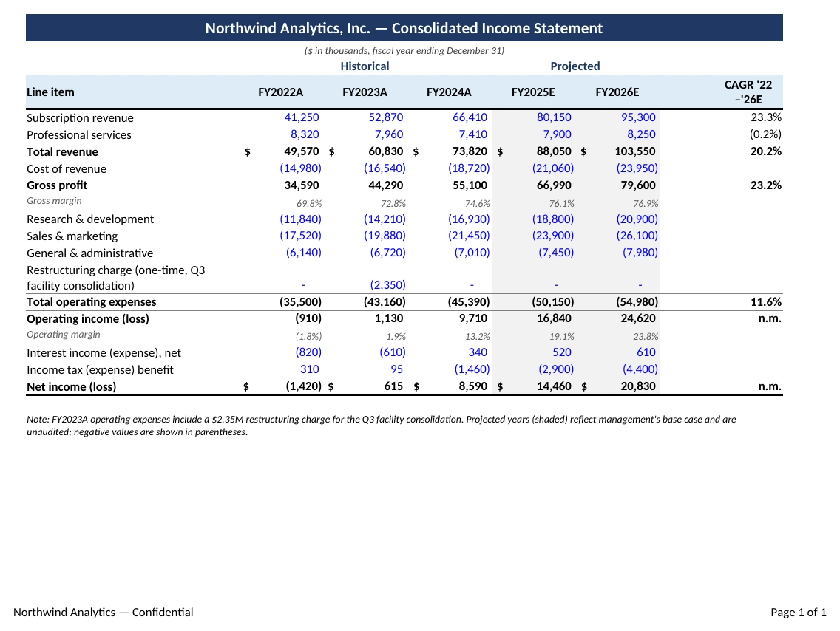This screenshot has width=840, height=631.
Task: Select the 'General & administrative' row label
Action: tap(89, 253)
